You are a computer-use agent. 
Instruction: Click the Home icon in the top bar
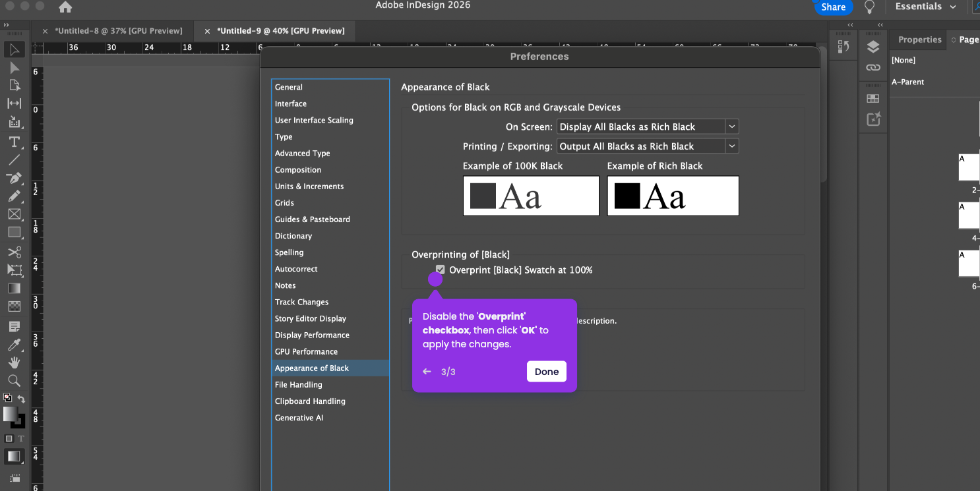(x=65, y=7)
